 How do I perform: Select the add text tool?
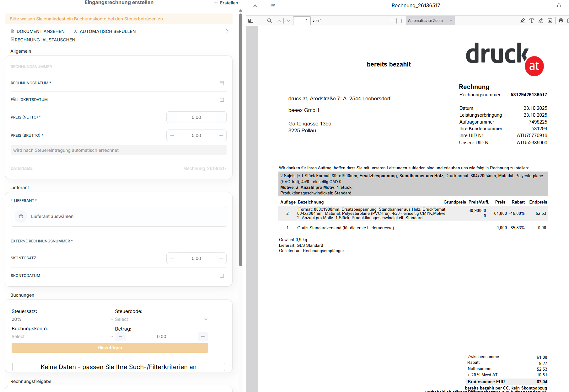(531, 21)
